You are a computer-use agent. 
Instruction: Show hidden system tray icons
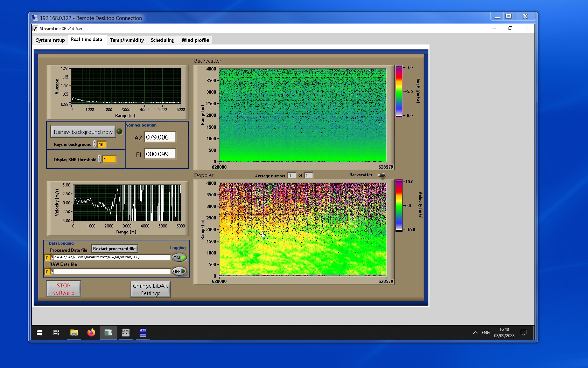pos(475,333)
